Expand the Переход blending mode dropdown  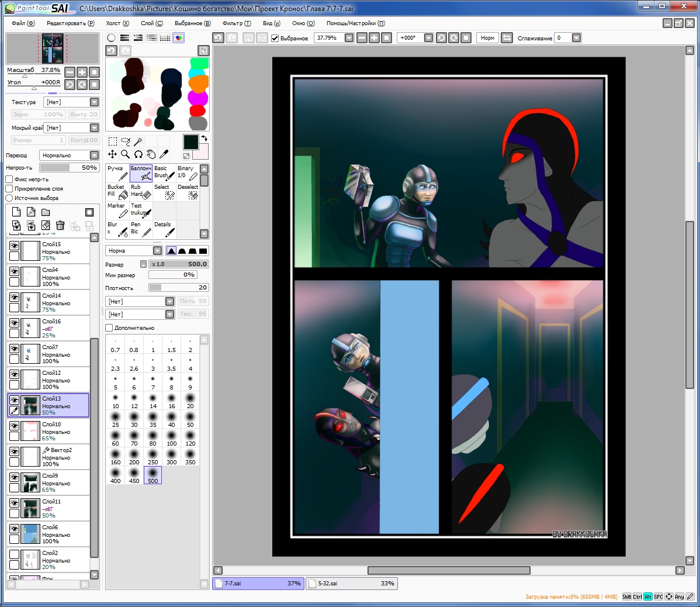pos(94,156)
